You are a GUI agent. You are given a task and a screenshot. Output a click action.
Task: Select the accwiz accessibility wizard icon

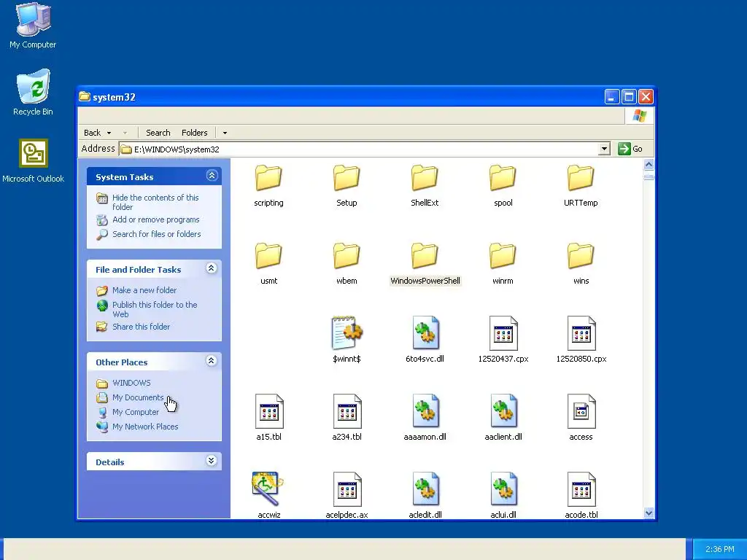[x=267, y=489]
